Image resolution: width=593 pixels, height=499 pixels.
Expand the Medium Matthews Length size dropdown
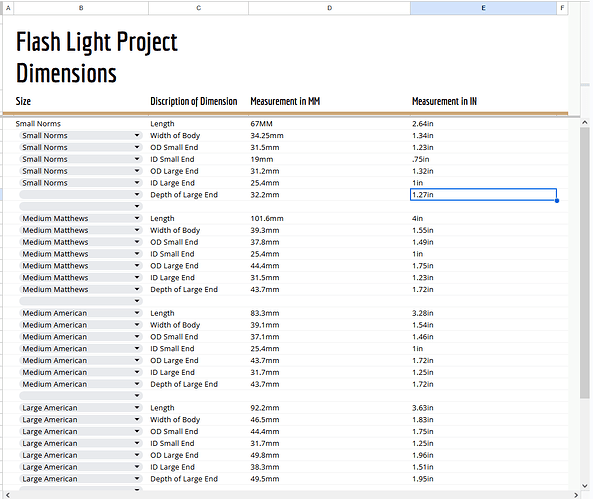[137, 218]
